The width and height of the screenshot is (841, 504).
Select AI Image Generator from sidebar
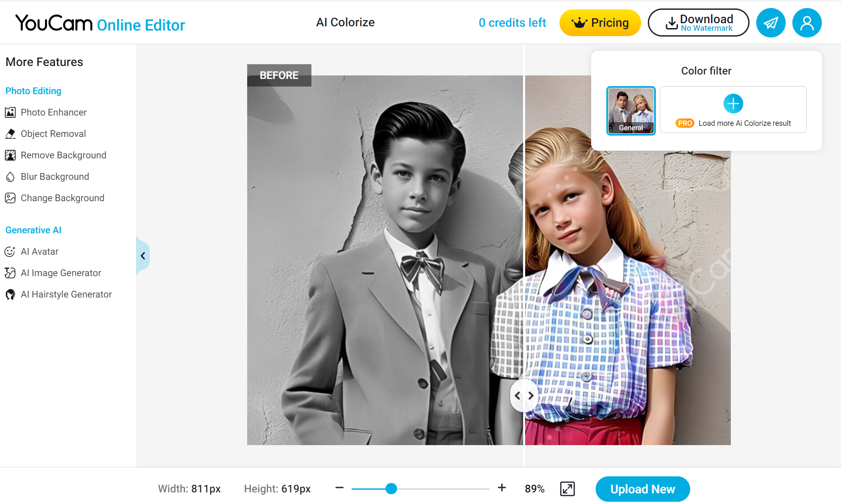[61, 273]
